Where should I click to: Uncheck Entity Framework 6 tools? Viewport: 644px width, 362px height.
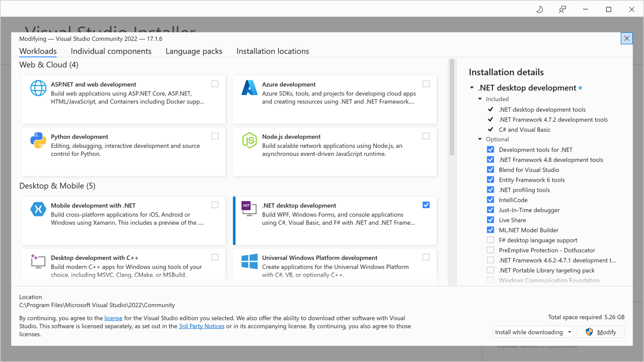click(491, 179)
